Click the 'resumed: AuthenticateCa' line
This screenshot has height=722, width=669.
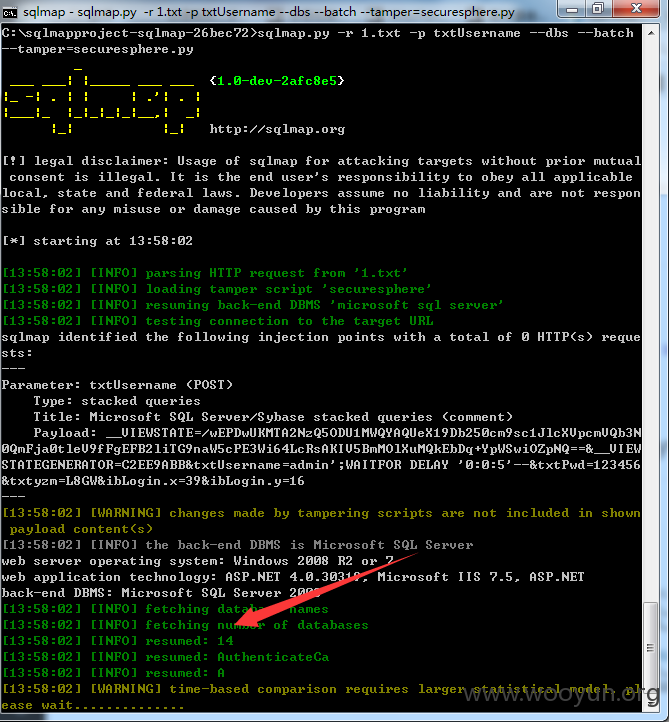tap(165, 657)
